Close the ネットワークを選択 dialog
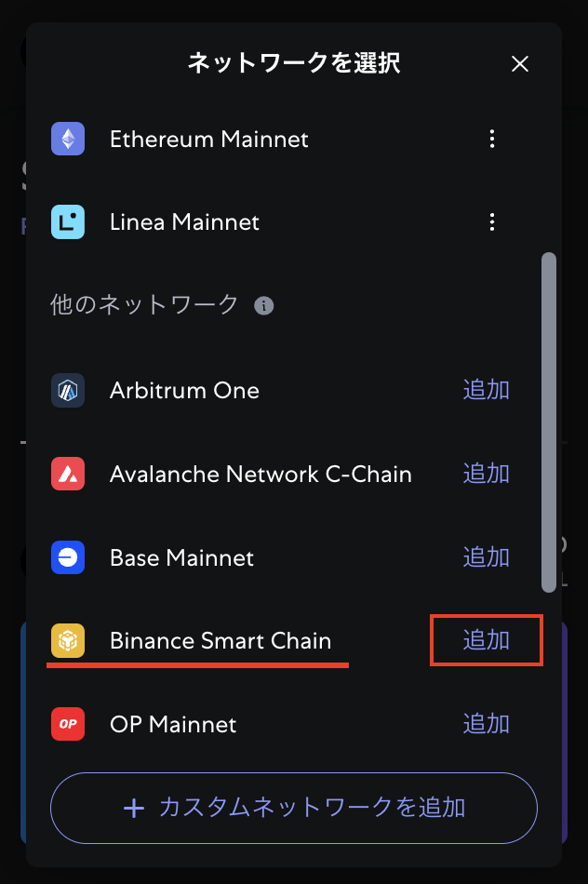This screenshot has height=884, width=588. [520, 63]
